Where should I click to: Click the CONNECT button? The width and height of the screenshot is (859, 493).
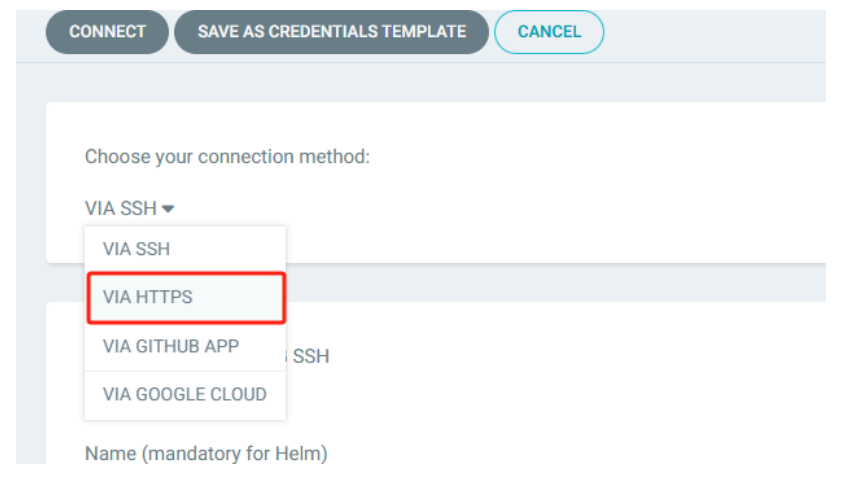point(107,32)
